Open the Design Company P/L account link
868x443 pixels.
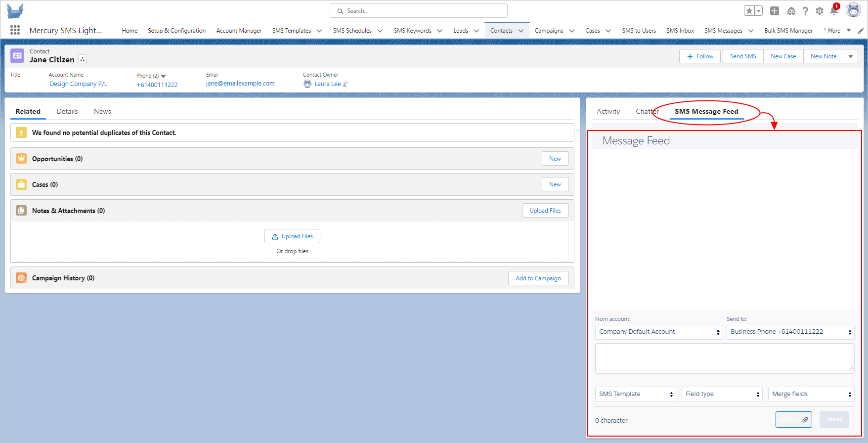[x=78, y=84]
